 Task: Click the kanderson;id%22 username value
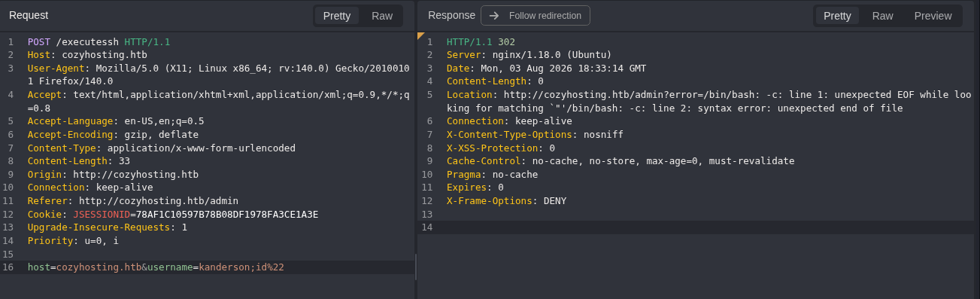click(x=241, y=267)
